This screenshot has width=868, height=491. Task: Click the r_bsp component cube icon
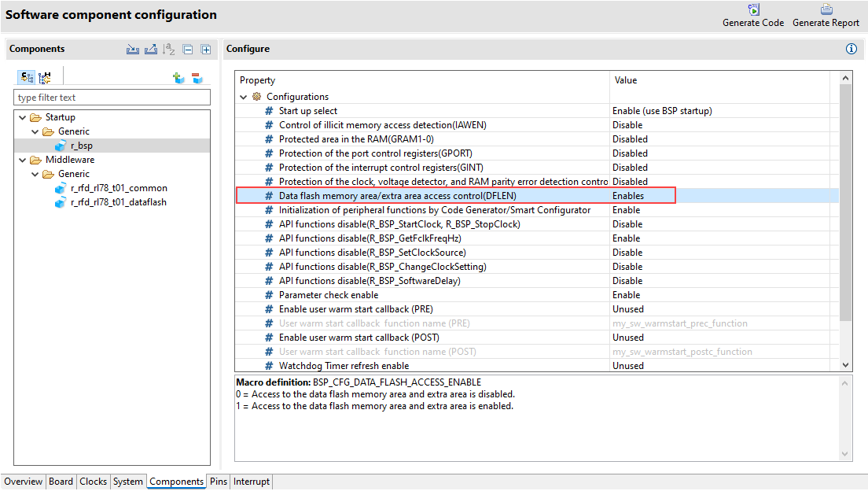coord(61,146)
